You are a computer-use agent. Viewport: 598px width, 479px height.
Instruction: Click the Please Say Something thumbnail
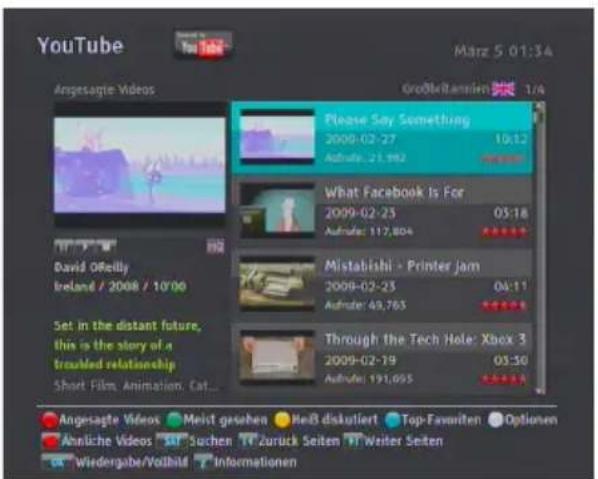click(277, 137)
